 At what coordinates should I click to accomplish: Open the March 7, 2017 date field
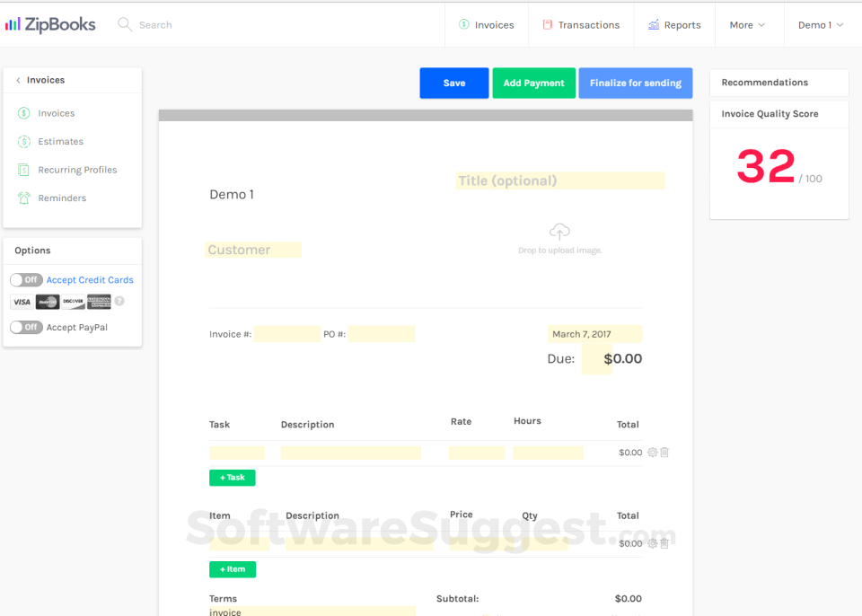coord(594,334)
